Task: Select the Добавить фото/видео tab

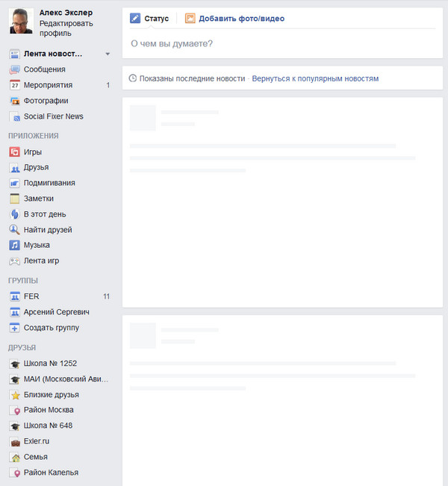Action: click(x=234, y=19)
